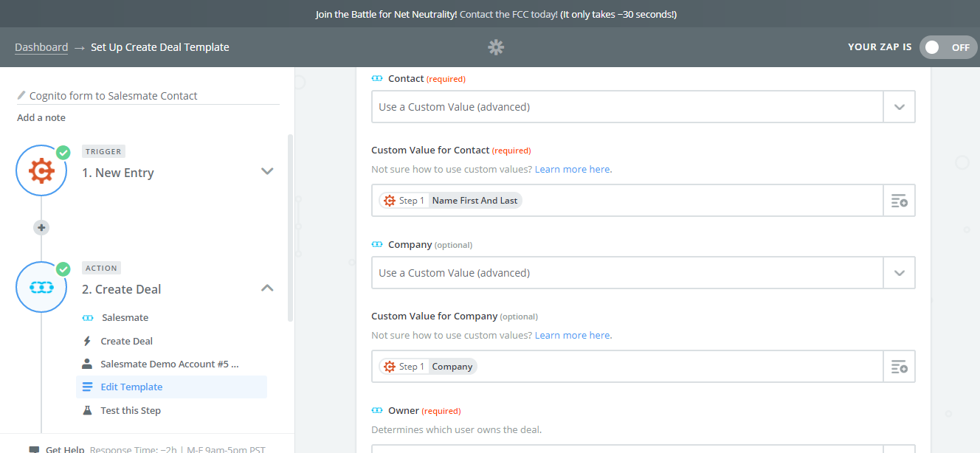Image resolution: width=980 pixels, height=453 pixels.
Task: Click the Zapier logo in the header
Action: pyautogui.click(x=496, y=47)
